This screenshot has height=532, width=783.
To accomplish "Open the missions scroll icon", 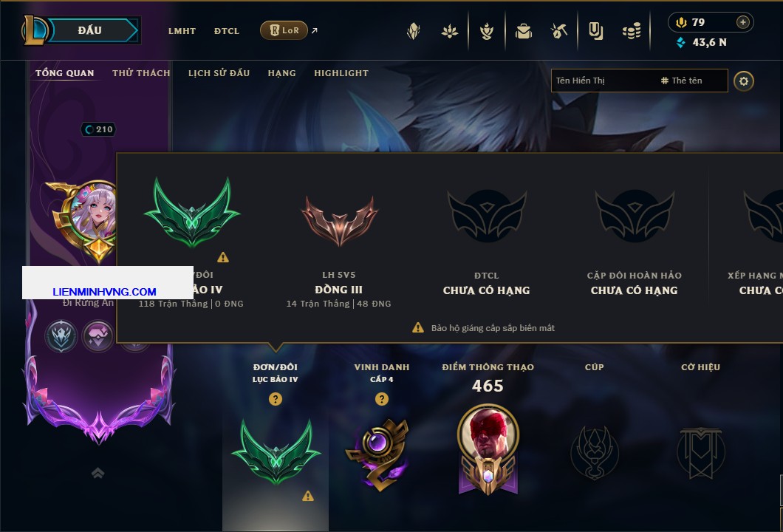I will (x=595, y=32).
